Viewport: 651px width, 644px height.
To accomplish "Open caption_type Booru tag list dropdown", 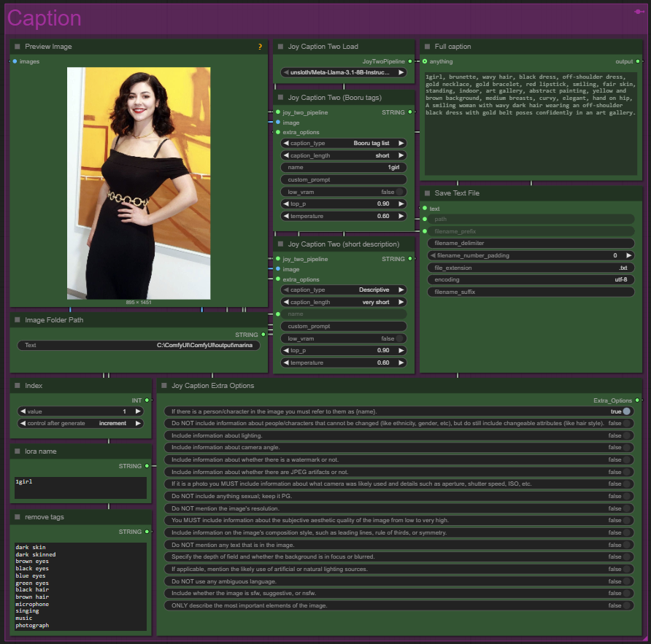I will 344,143.
